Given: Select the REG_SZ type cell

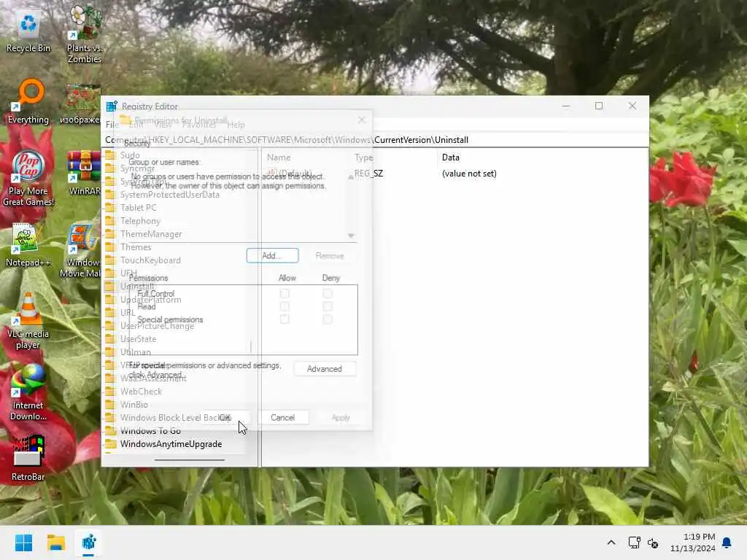Looking at the screenshot, I should 368,174.
